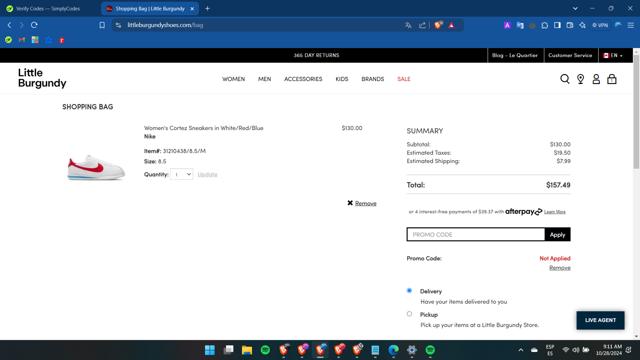
Task: Open the new tab plus button
Action: pyautogui.click(x=207, y=9)
